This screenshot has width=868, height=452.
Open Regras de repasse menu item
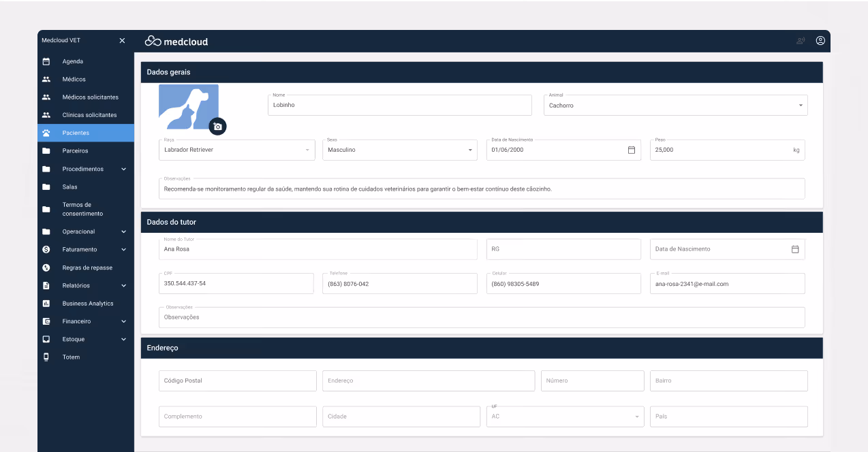(86, 268)
